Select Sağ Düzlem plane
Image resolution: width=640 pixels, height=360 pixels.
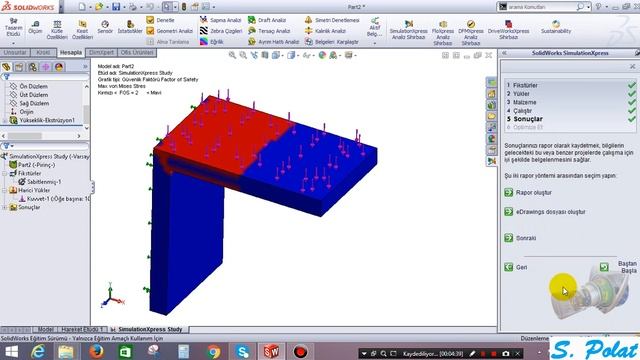click(34, 103)
